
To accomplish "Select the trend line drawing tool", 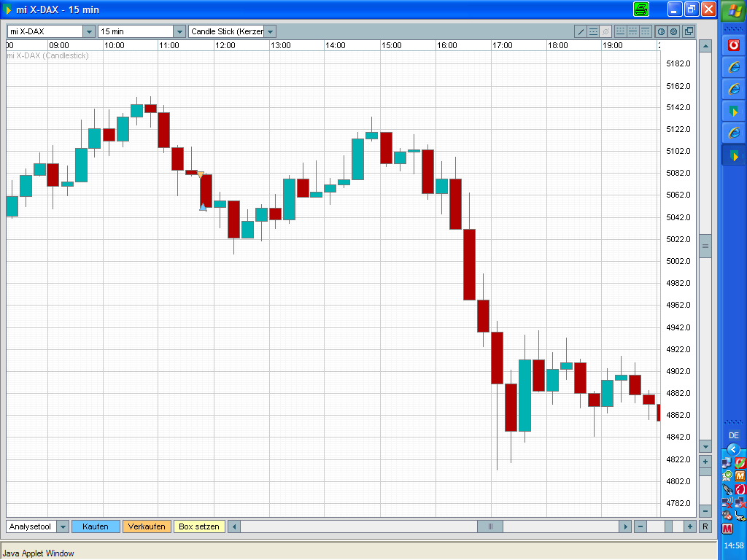I will [x=581, y=32].
